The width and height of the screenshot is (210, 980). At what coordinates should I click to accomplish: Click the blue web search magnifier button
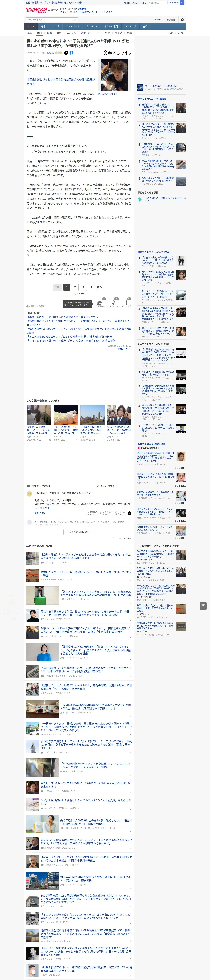coord(182,3)
